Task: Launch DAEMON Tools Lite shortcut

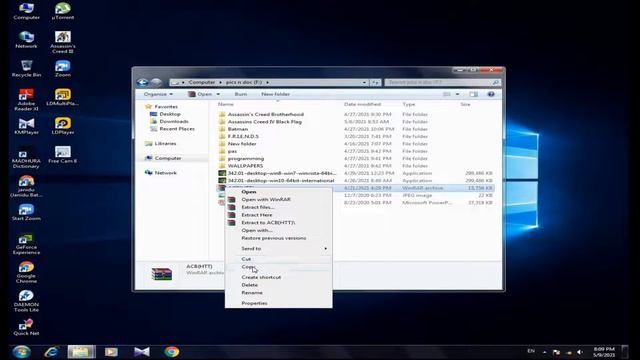Action: pyautogui.click(x=27, y=301)
